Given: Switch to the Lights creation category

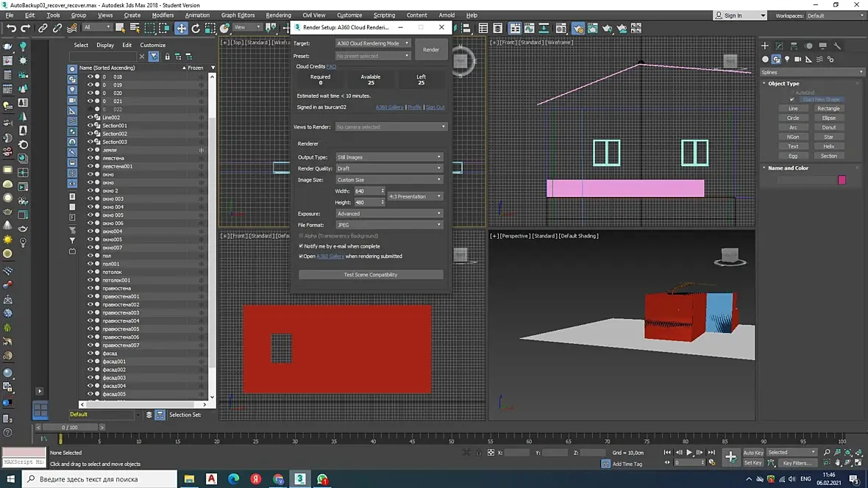Looking at the screenshot, I should (787, 60).
